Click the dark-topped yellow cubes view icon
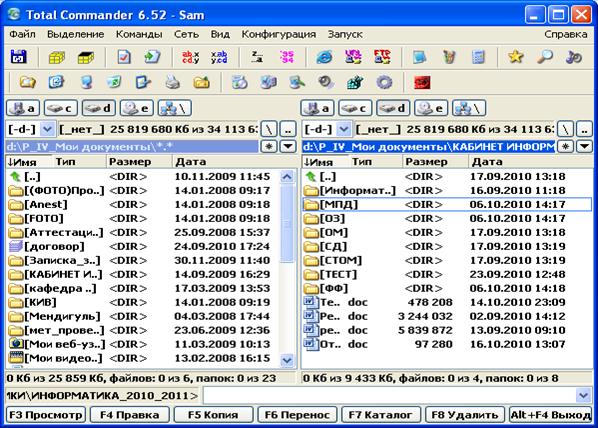Viewport: 598px width, 428px height. click(x=86, y=57)
